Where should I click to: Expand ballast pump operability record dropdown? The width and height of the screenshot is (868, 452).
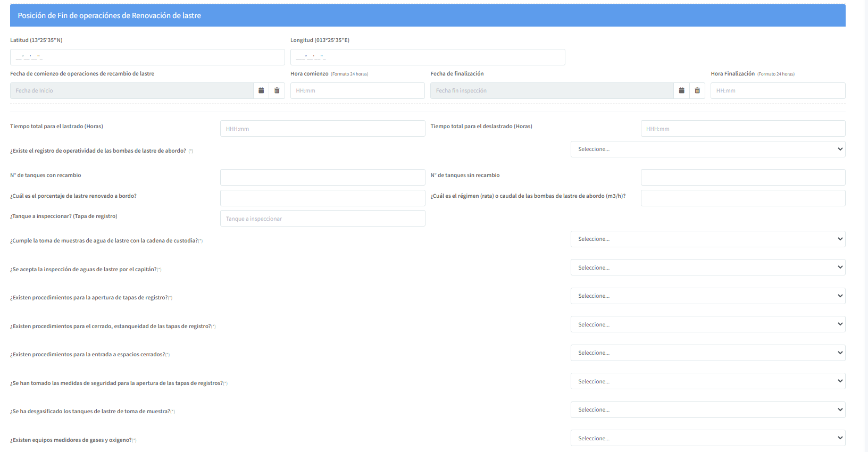point(707,149)
